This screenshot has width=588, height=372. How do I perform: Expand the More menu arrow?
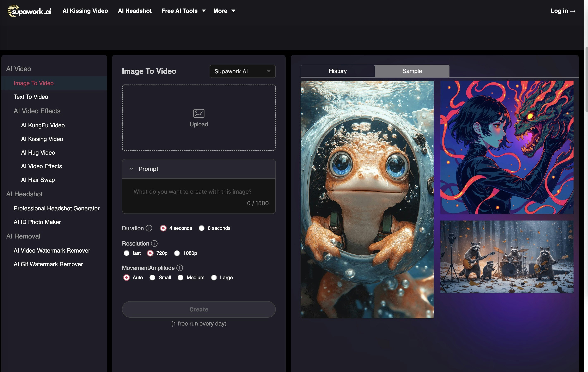pos(233,11)
